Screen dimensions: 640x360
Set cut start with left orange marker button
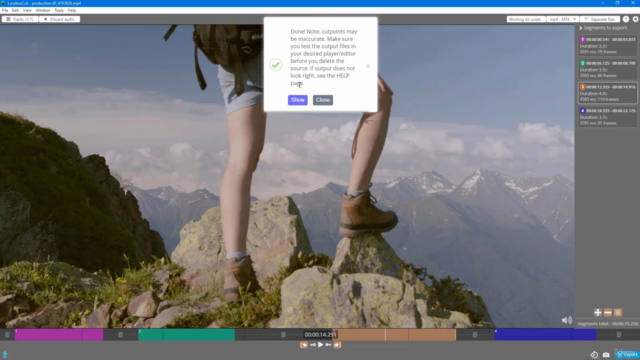click(304, 345)
